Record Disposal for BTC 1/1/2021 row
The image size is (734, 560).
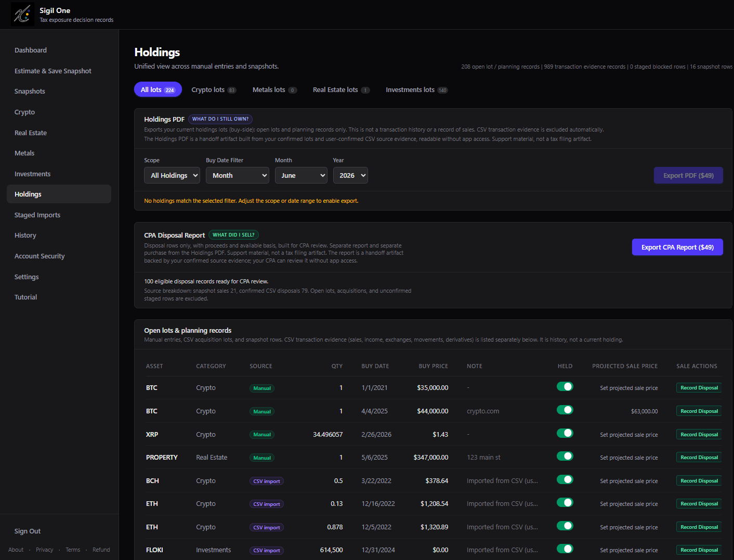click(699, 388)
